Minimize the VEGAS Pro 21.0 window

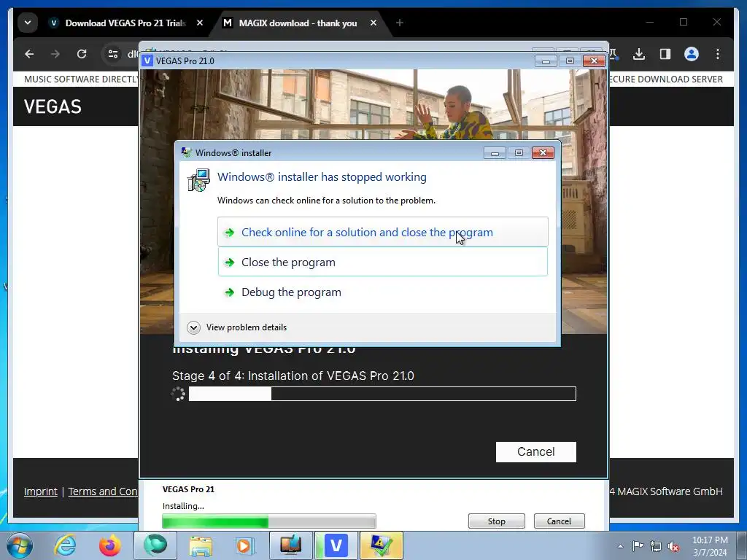(x=546, y=61)
